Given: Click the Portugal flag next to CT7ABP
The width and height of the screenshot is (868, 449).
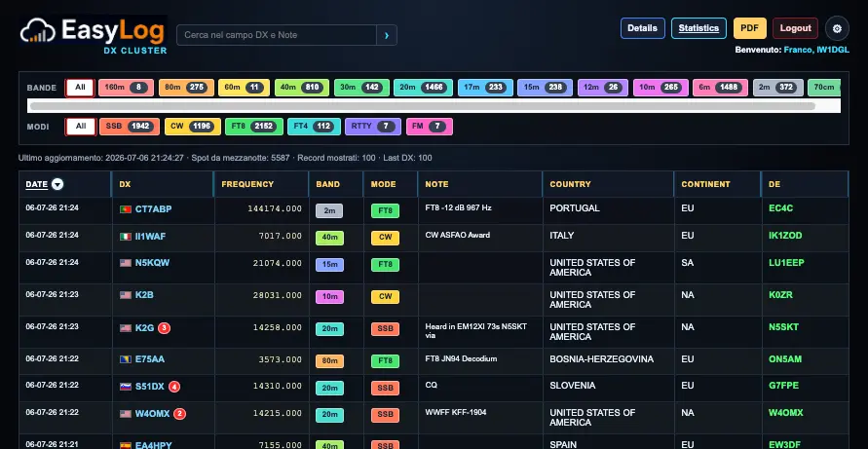Looking at the screenshot, I should tap(126, 209).
